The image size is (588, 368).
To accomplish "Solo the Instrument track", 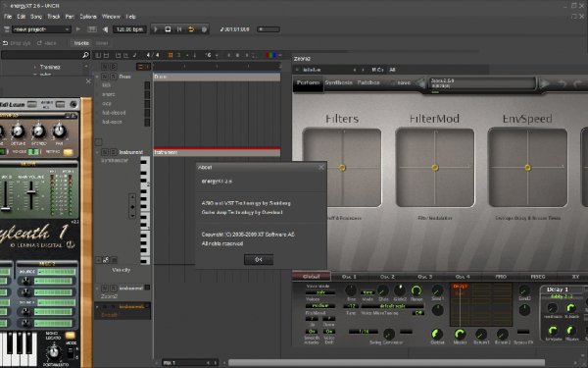I will pyautogui.click(x=113, y=152).
